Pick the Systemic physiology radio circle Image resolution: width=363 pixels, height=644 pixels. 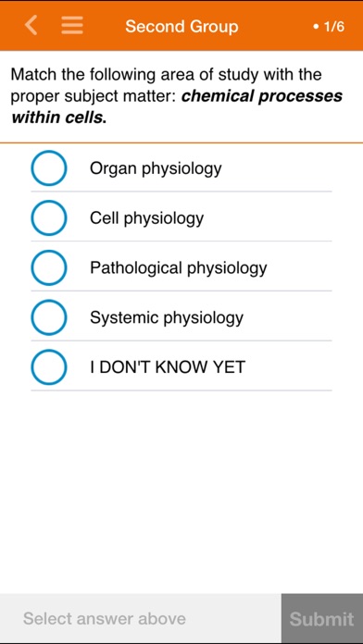pos(49,317)
